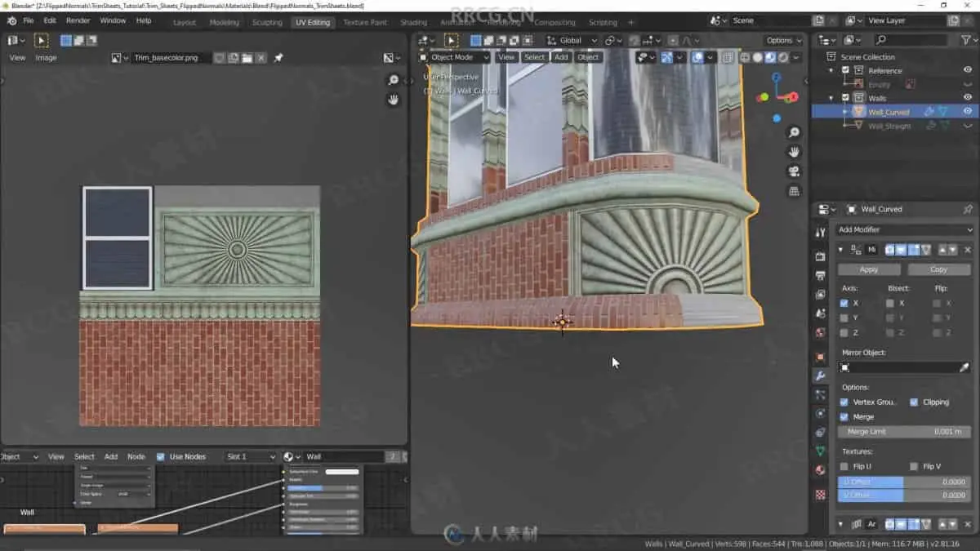Open the Add Modifier dropdown
The width and height of the screenshot is (980, 551).
(905, 229)
